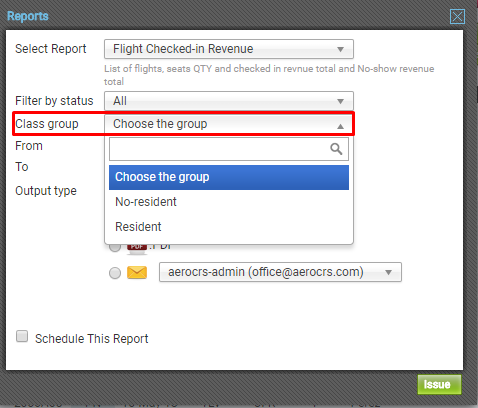Select the email output radio button
This screenshot has width=478, height=408.
click(115, 273)
